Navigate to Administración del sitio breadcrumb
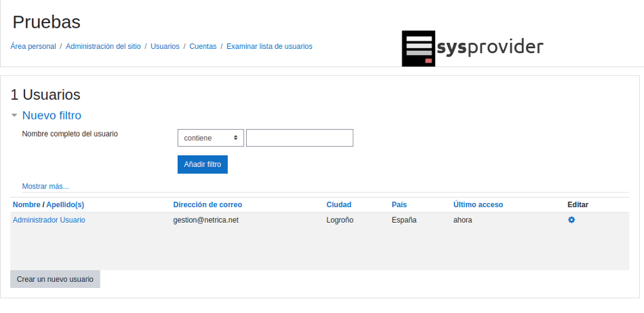 pyautogui.click(x=103, y=46)
